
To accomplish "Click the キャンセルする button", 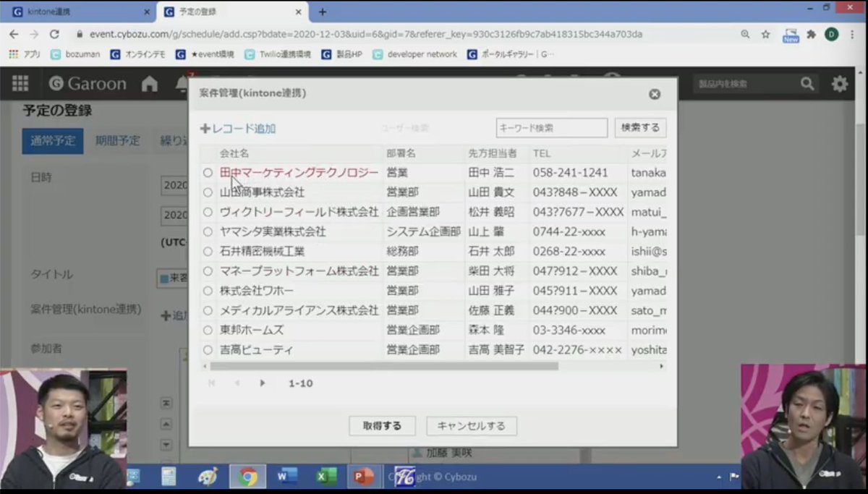I will point(472,426).
